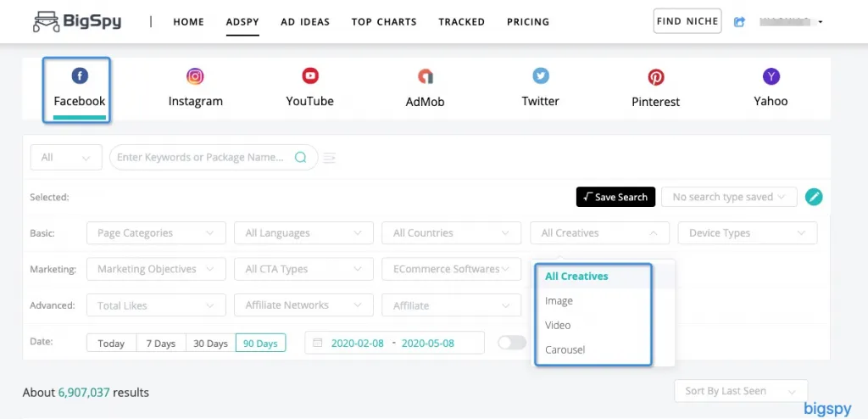The image size is (868, 419).
Task: Select the 7 Days date option
Action: (160, 344)
